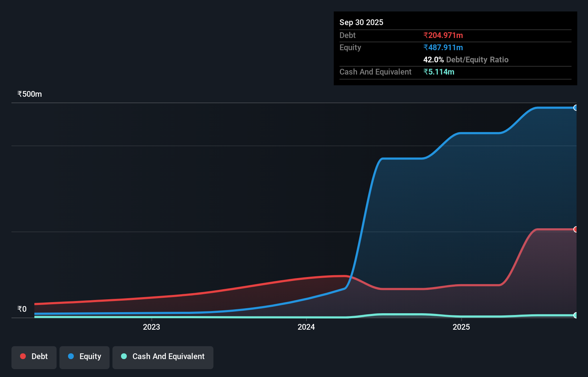Click the ₹487.911m Equity value link
This screenshot has height=377, width=588.
444,47
